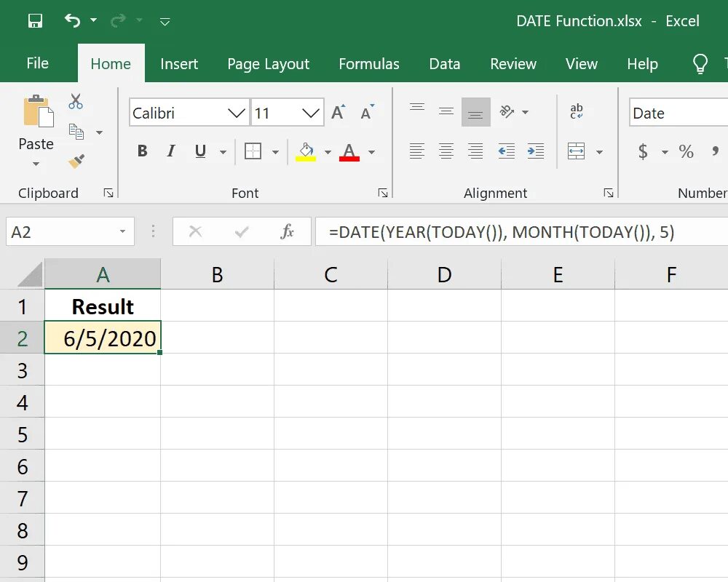Switch to the Formulas tab
The image size is (728, 582).
(x=369, y=63)
